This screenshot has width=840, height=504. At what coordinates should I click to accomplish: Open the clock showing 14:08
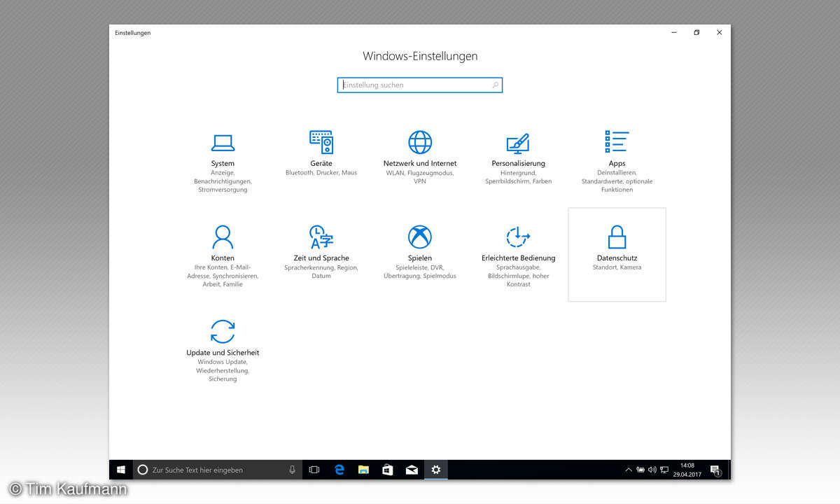click(x=687, y=470)
